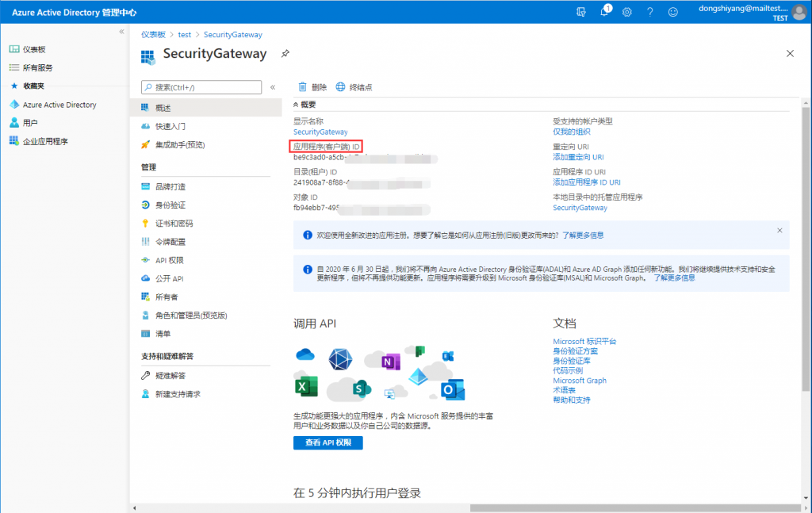
Task: Click the SharePoint icon in 调用 API graphic
Action: tap(362, 388)
